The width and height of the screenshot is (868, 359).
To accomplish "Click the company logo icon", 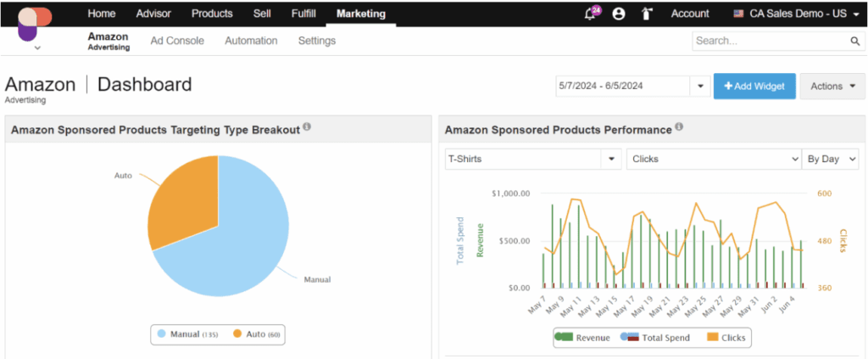I will pos(34,23).
